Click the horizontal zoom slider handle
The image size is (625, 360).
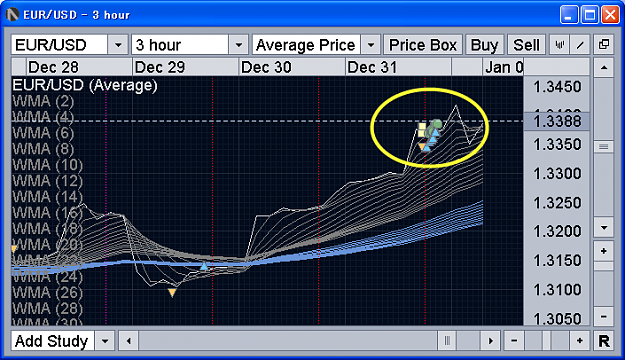coord(546,341)
